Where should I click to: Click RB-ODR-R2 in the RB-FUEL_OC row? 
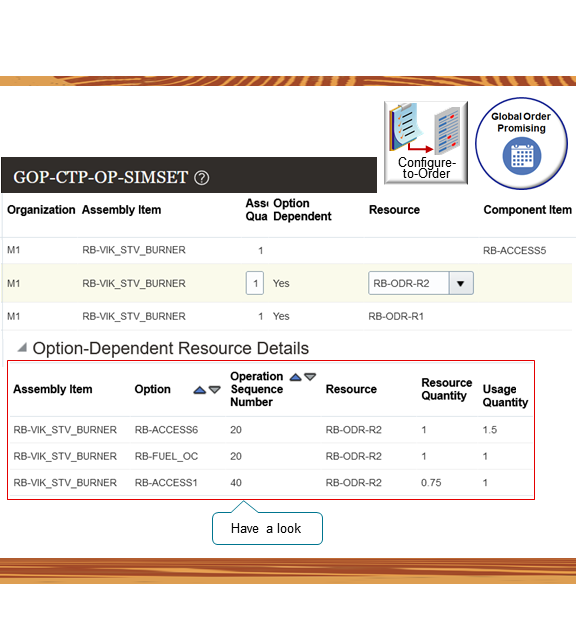353,456
